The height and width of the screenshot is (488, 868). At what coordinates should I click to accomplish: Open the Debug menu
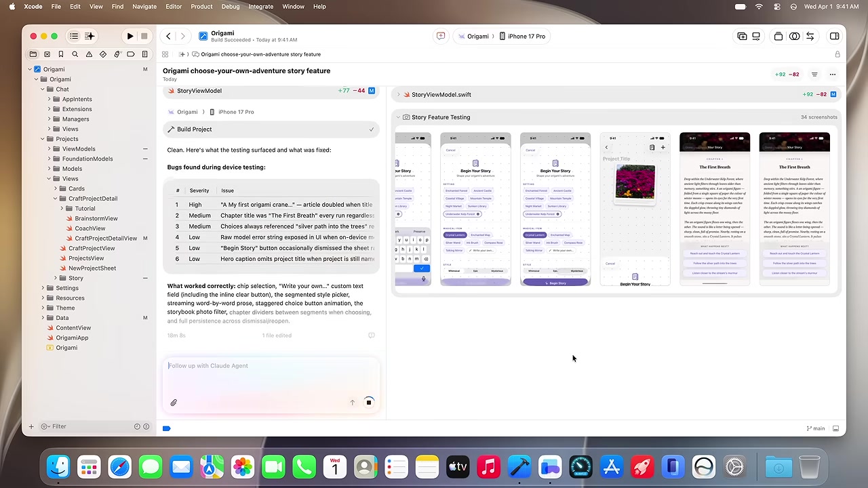point(231,6)
